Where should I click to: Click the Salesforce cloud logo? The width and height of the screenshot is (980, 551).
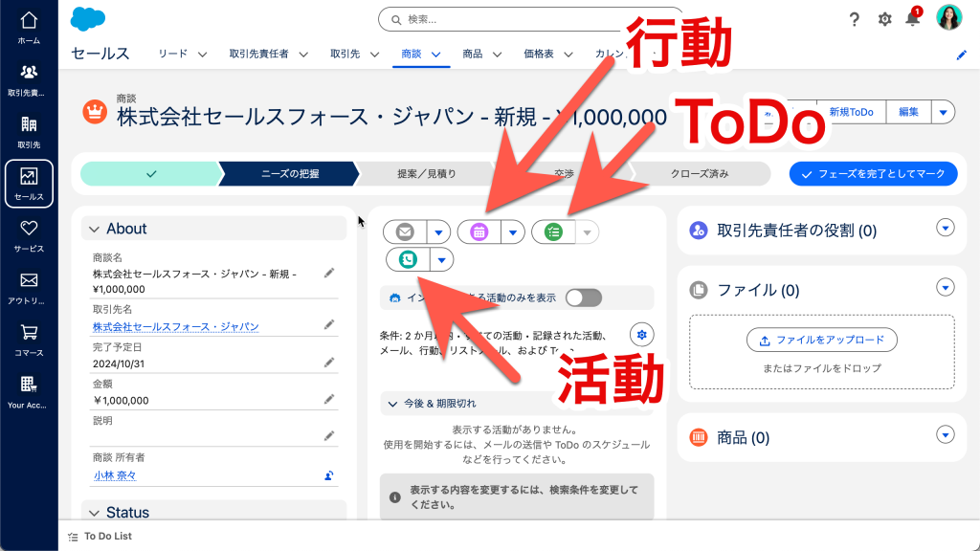[87, 19]
